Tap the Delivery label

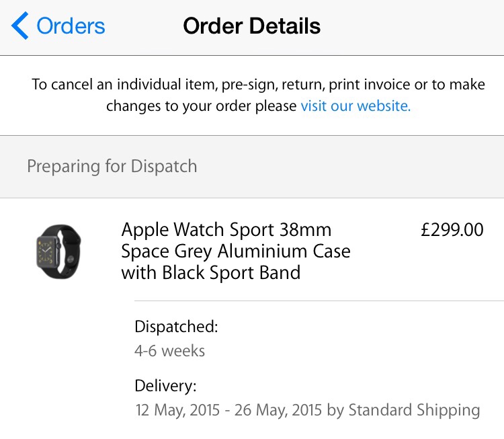coord(165,387)
